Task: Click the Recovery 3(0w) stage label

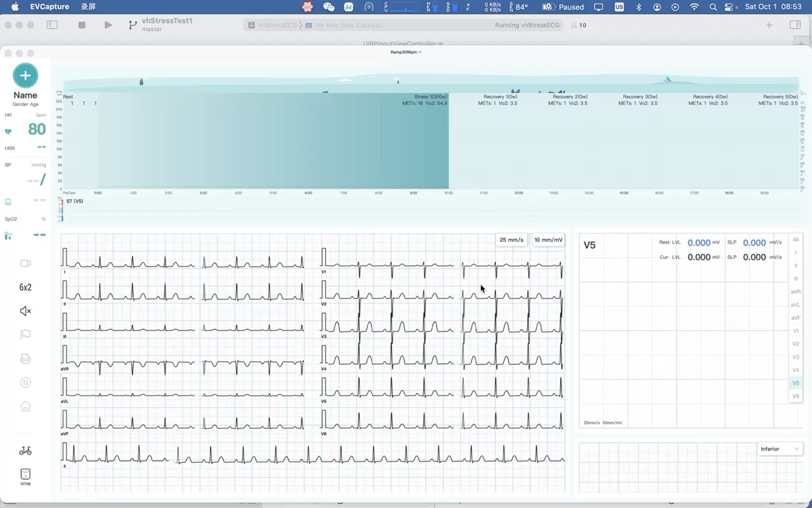Action: click(x=640, y=97)
